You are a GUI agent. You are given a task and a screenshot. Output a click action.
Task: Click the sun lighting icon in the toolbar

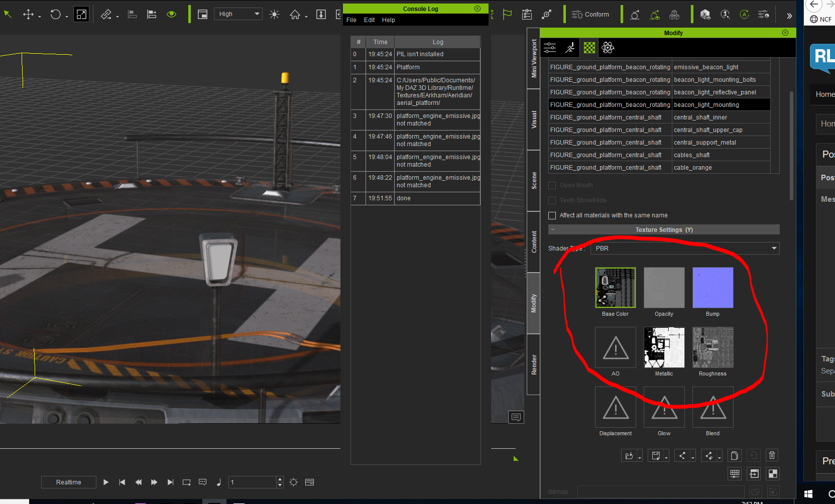(x=274, y=14)
